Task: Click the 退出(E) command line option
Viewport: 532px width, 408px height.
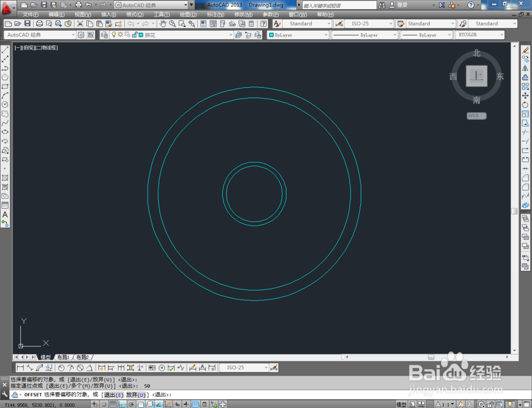Action: pyautogui.click(x=113, y=395)
